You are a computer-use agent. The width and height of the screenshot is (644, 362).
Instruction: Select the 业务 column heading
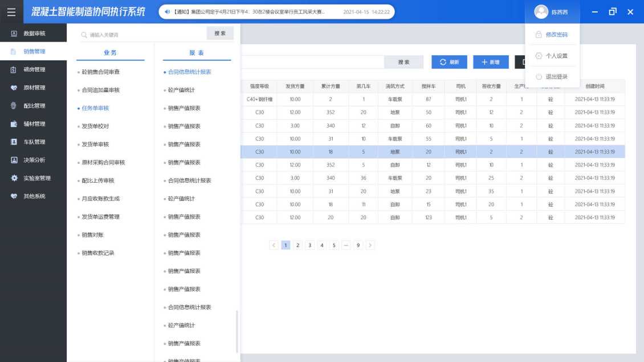(x=110, y=52)
